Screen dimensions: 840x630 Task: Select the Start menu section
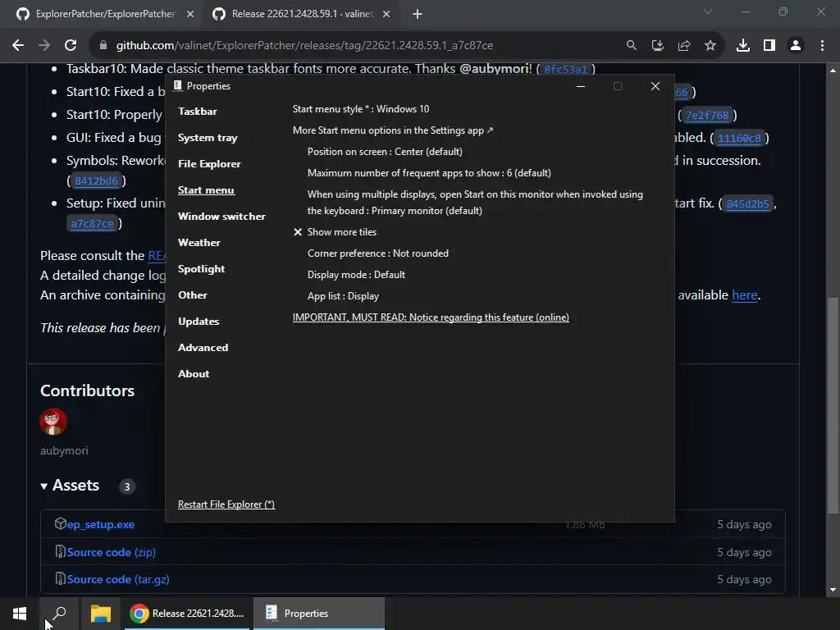206,190
